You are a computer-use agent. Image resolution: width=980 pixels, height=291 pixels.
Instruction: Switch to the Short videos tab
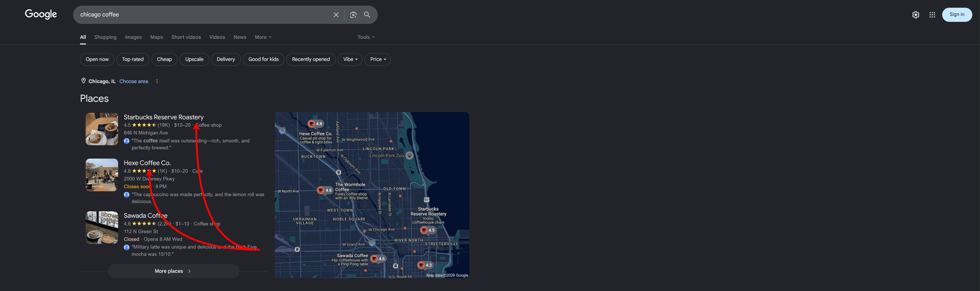point(186,37)
